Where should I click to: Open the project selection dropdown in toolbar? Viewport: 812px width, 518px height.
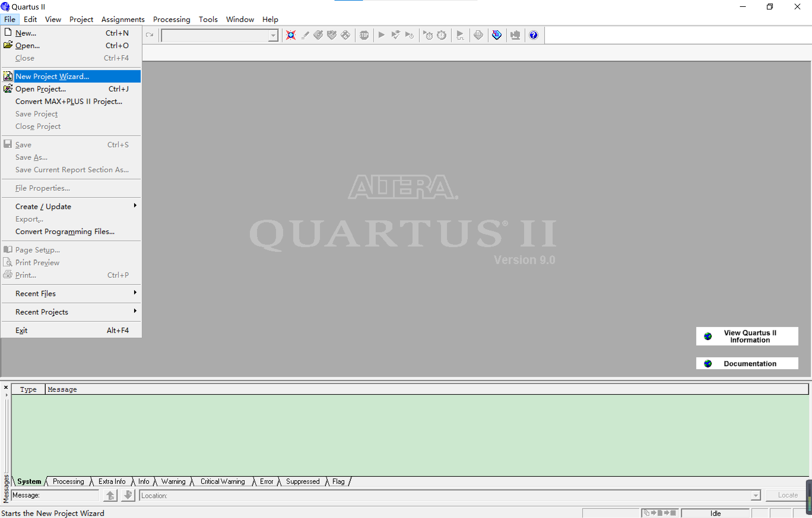pos(273,35)
